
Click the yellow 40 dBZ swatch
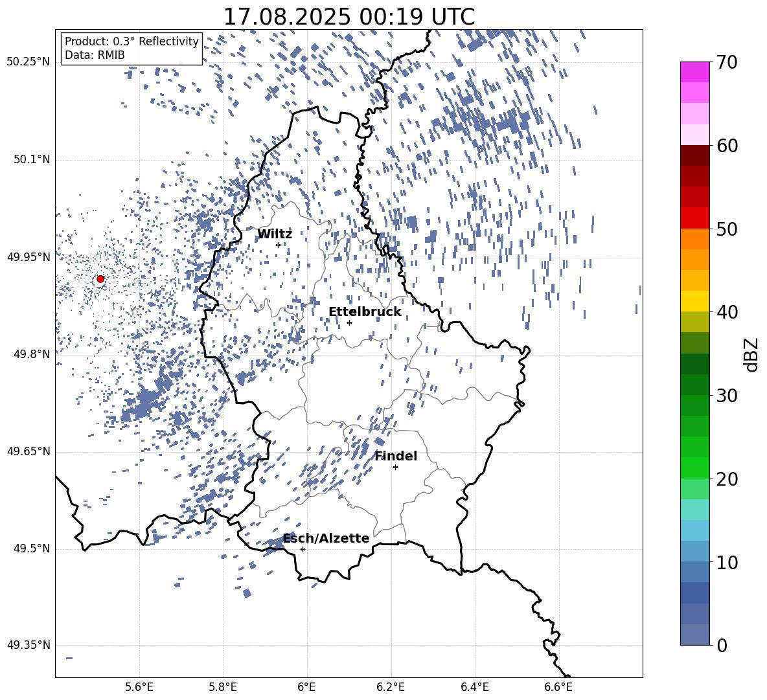tap(695, 301)
